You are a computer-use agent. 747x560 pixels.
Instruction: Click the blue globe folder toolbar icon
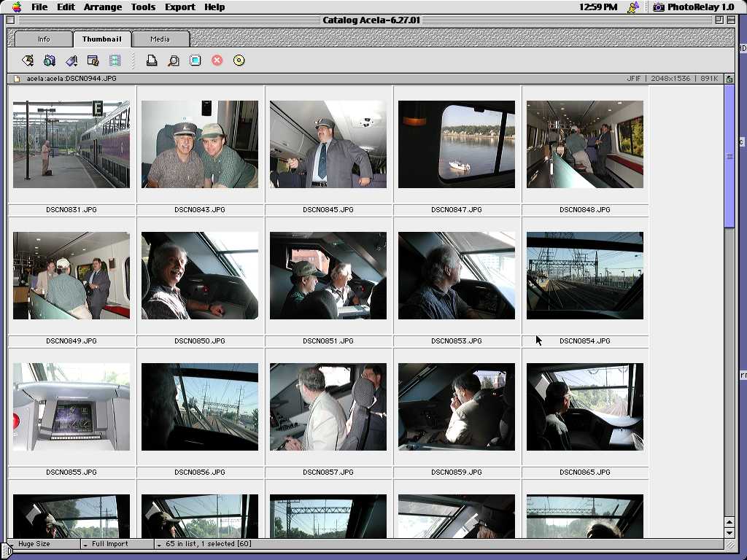coord(50,61)
